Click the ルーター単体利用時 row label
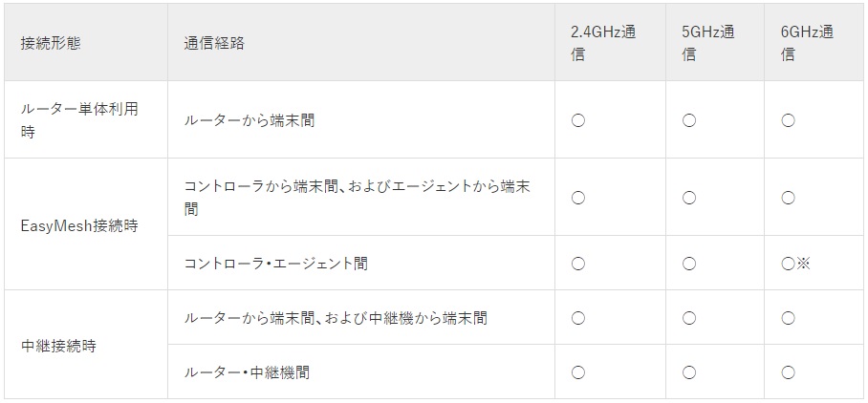Viewport: 868px width, 403px height. click(79, 120)
